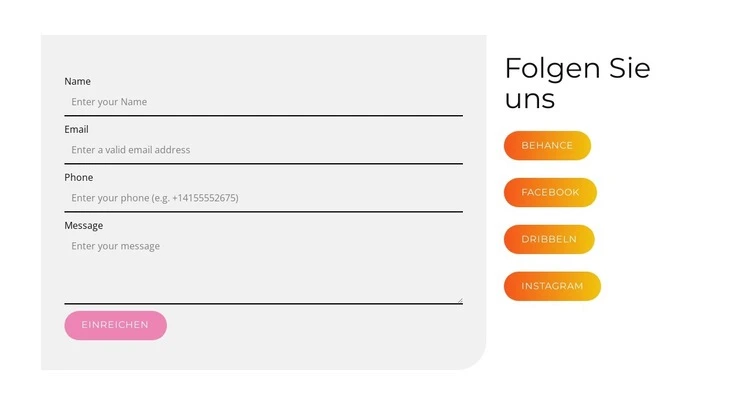Image resolution: width=750 pixels, height=405 pixels.
Task: Open the Behance social button
Action: click(x=547, y=145)
